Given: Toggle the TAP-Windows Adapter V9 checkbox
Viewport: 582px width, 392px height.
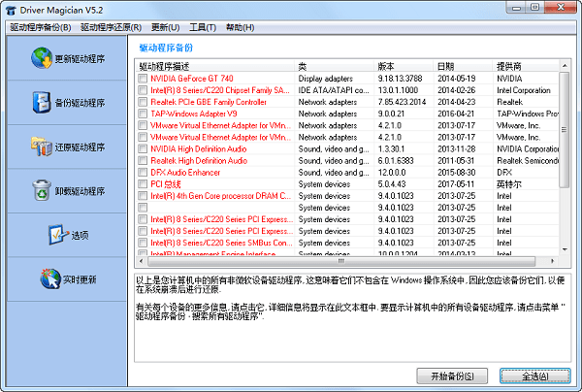Looking at the screenshot, I should tap(143, 113).
